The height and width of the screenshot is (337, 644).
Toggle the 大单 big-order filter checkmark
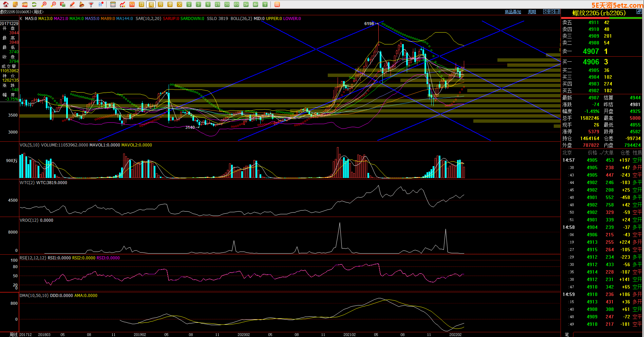tap(602, 153)
